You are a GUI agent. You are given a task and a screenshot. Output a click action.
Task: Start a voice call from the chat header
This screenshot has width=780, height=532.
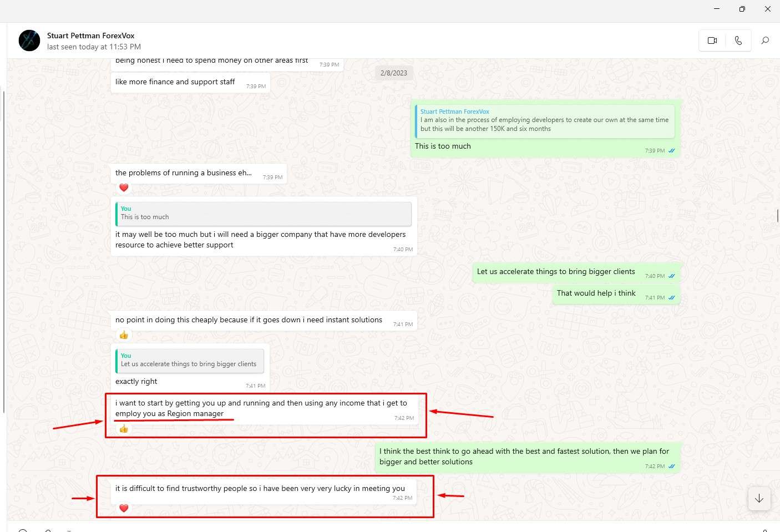pyautogui.click(x=738, y=40)
